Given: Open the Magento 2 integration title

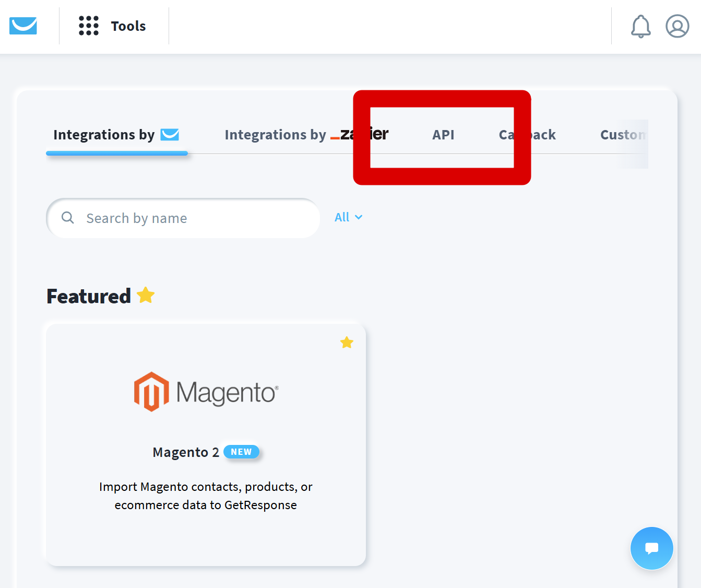Looking at the screenshot, I should click(x=185, y=452).
